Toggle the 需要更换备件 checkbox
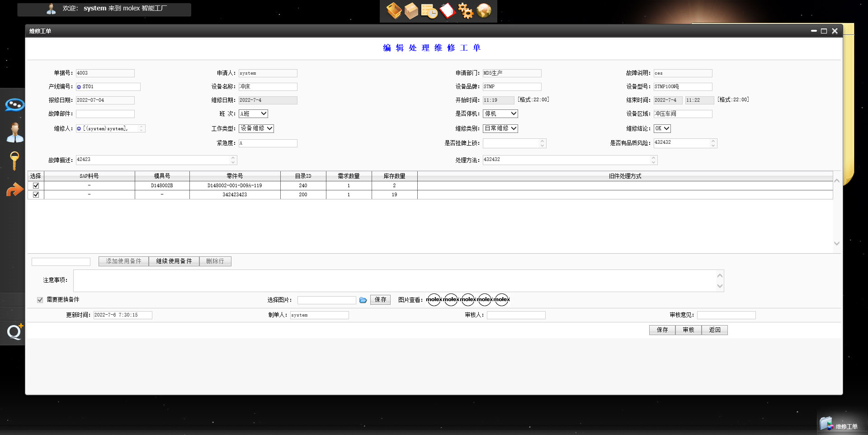Viewport: 868px width, 435px height. 40,300
